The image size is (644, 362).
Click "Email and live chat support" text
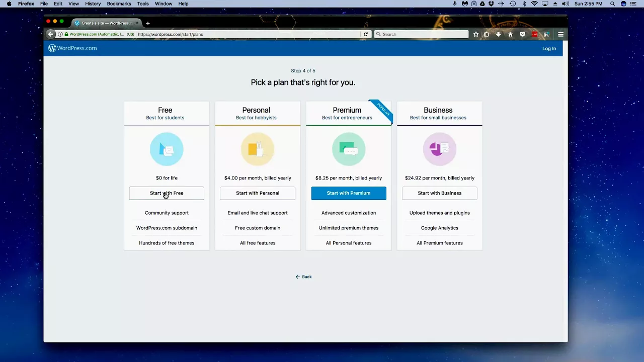pos(258,213)
